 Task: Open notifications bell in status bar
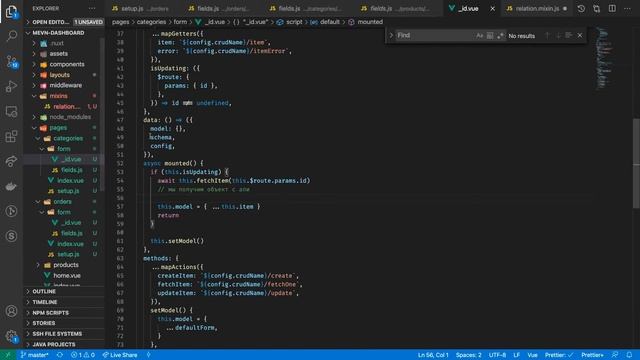click(629, 355)
